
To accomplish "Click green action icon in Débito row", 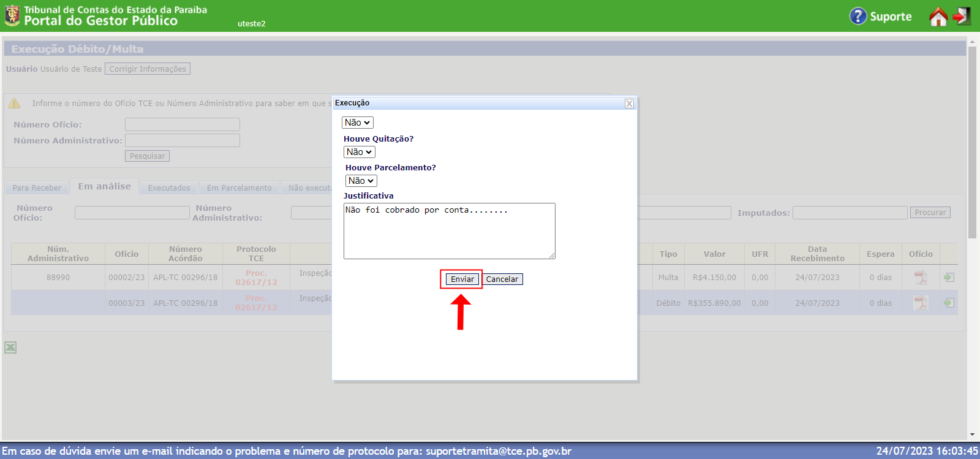I will point(949,303).
